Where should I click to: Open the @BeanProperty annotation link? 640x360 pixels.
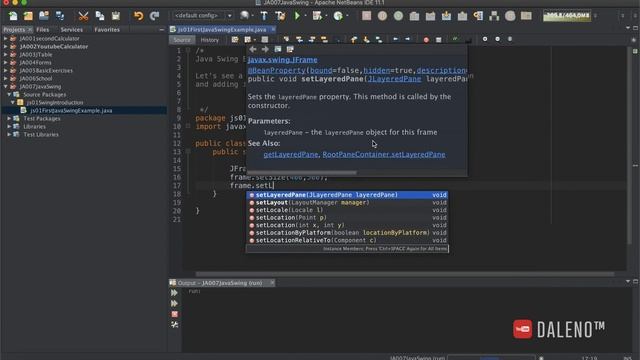pos(276,70)
